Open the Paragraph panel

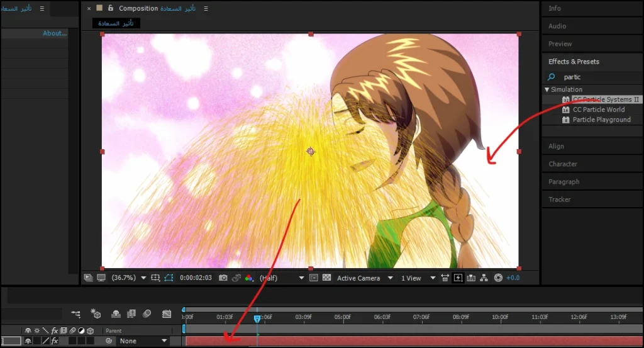click(564, 182)
